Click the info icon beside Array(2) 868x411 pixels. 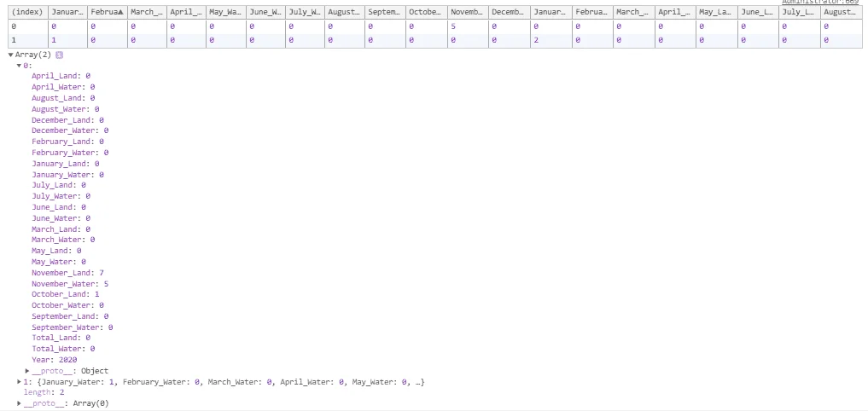pos(60,55)
